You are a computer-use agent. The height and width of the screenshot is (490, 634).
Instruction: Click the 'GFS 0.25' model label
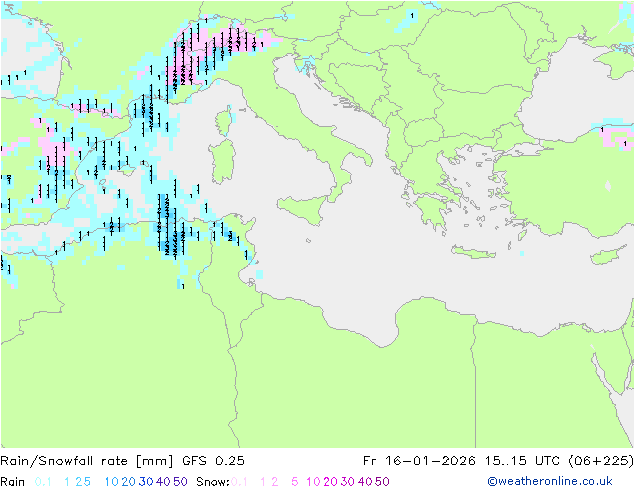click(x=213, y=461)
